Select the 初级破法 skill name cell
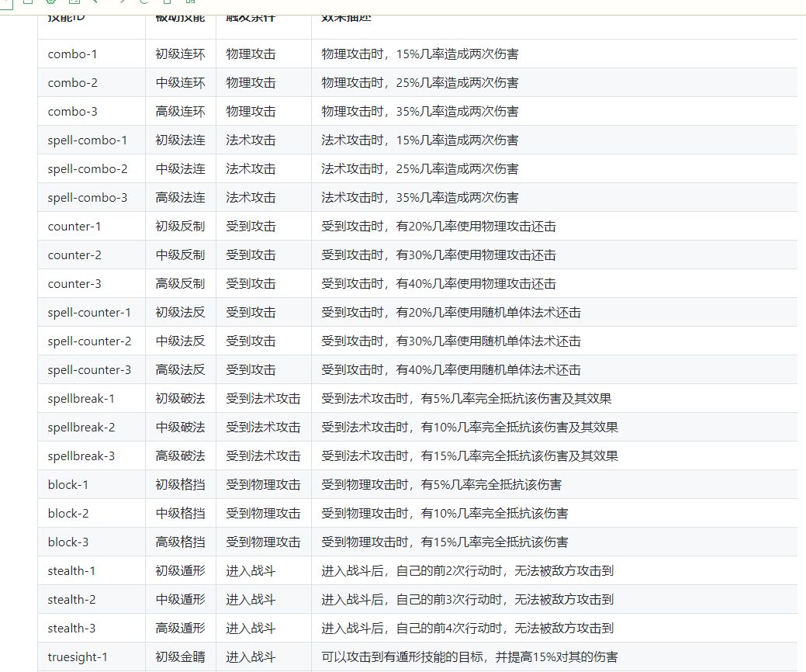The width and height of the screenshot is (806, 672). pos(181,399)
